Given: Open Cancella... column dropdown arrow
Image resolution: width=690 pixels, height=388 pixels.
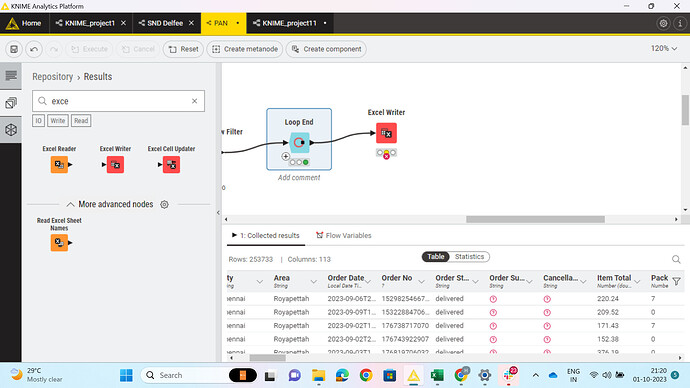Looking at the screenshot, I should point(583,282).
